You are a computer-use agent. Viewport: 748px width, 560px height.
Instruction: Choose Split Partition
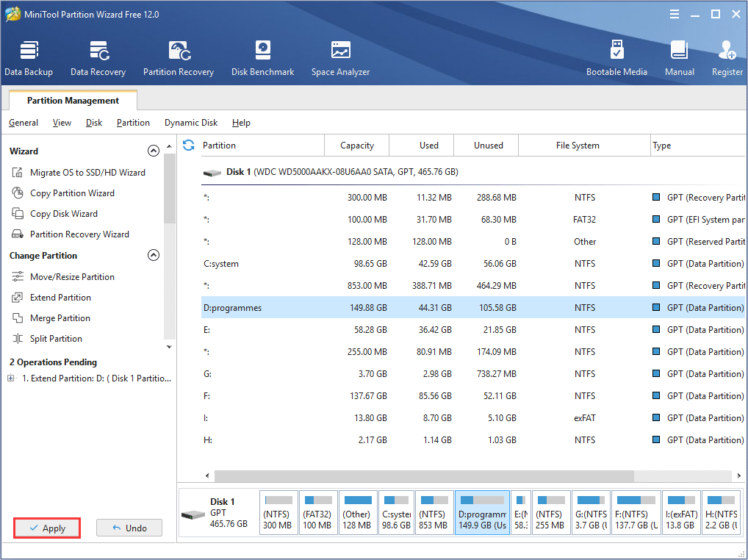click(x=47, y=338)
